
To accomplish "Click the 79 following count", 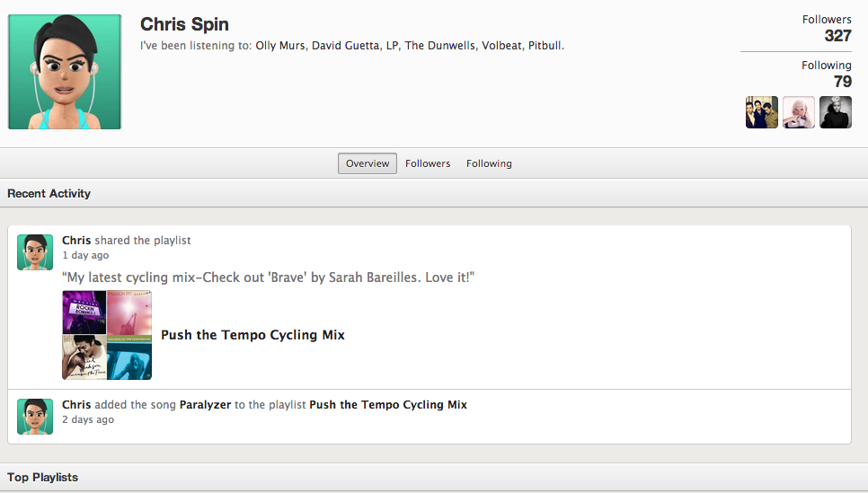I will pos(842,82).
